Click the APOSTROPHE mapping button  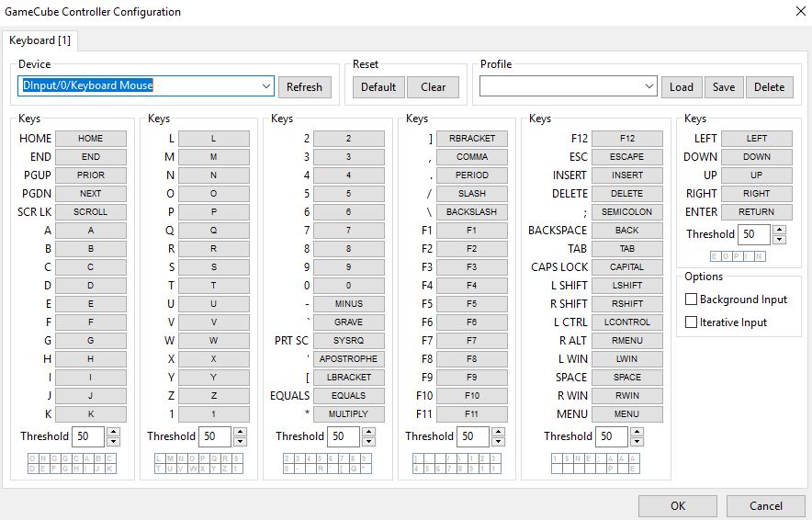348,359
